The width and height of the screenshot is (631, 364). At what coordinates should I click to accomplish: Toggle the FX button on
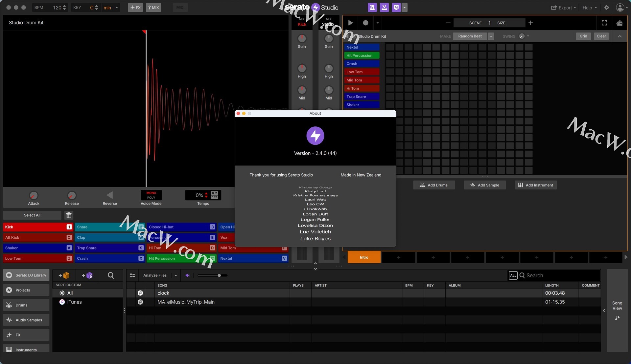[x=135, y=8]
